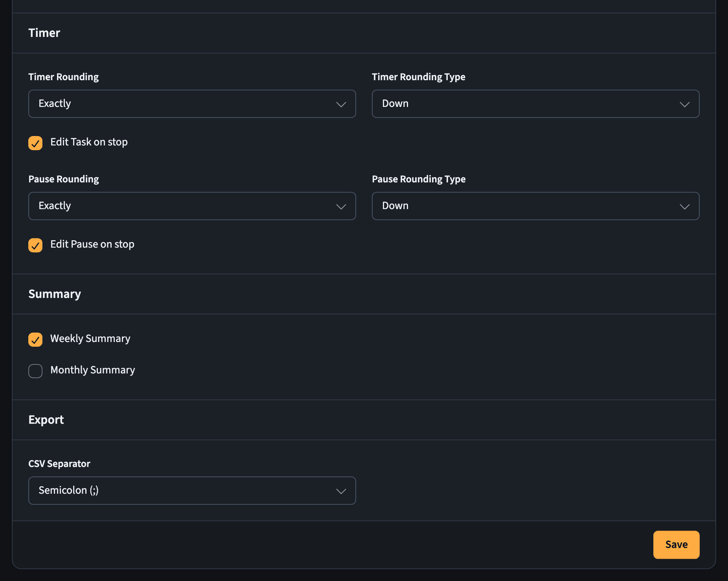Click the Pause Rounding label above Exactly
Image resolution: width=728 pixels, height=581 pixels.
[x=64, y=179]
